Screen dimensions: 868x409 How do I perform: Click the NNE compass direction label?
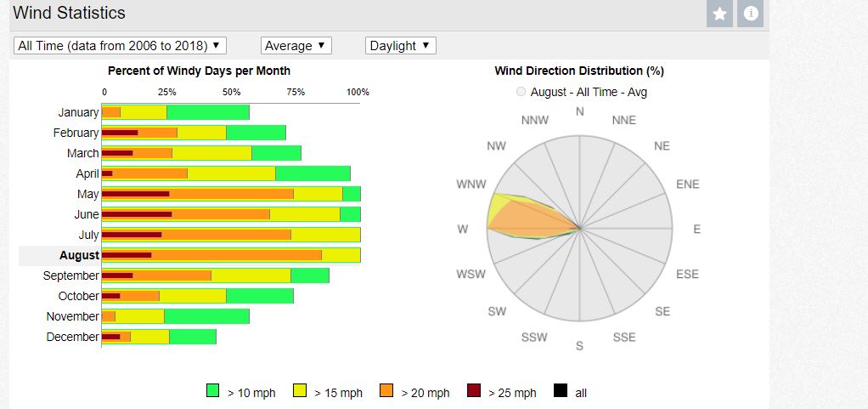click(x=624, y=120)
